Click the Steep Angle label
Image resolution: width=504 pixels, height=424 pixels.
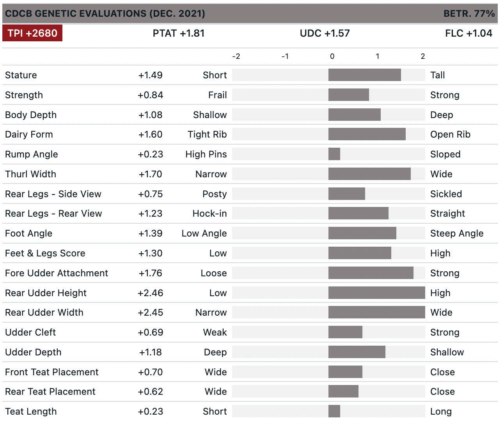click(x=456, y=233)
